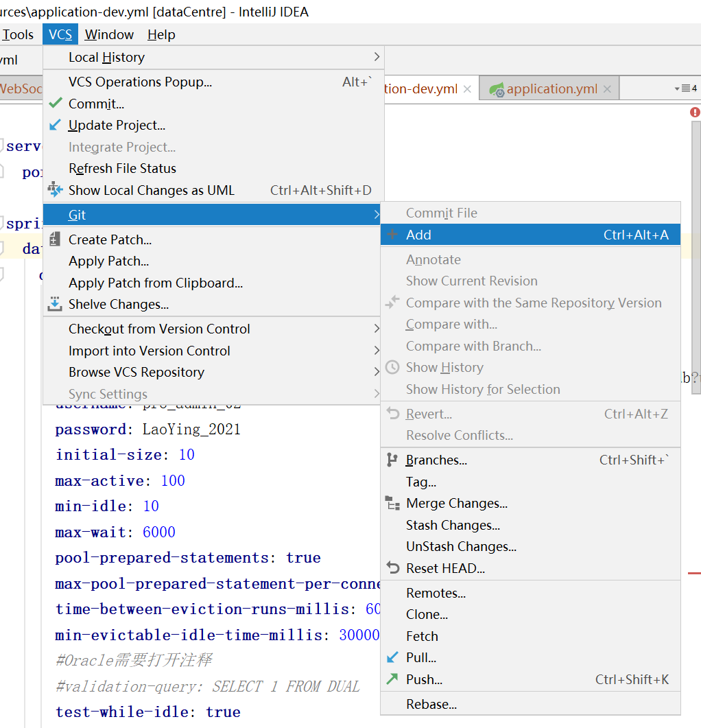Screen dimensions: 701x728
Task: Click the red error stripe marker
Action: (x=695, y=574)
